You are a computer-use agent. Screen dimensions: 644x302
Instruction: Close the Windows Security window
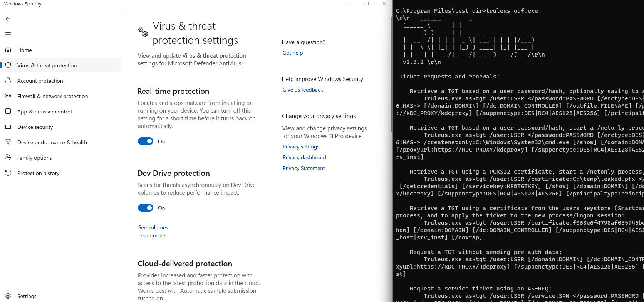384,3
